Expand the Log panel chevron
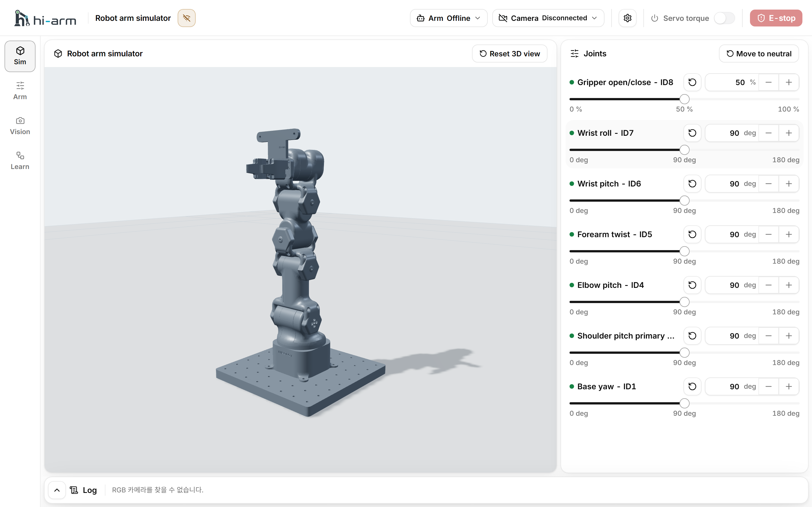The height and width of the screenshot is (507, 812). pos(57,490)
